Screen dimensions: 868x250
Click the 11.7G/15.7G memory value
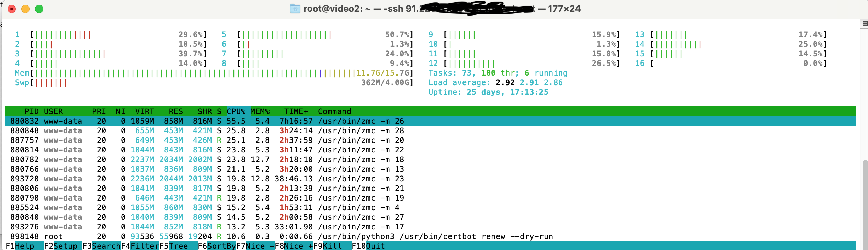click(382, 73)
